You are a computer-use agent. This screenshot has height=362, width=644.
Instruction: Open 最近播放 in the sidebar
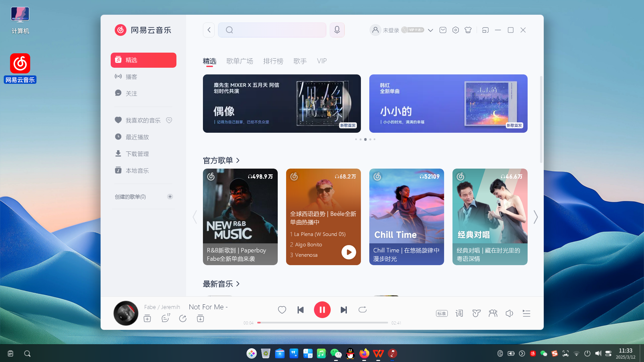click(x=143, y=137)
